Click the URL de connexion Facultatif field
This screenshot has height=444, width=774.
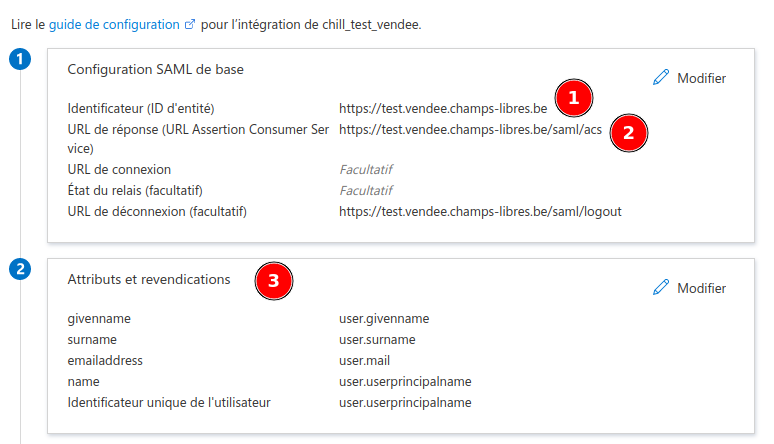click(x=366, y=169)
